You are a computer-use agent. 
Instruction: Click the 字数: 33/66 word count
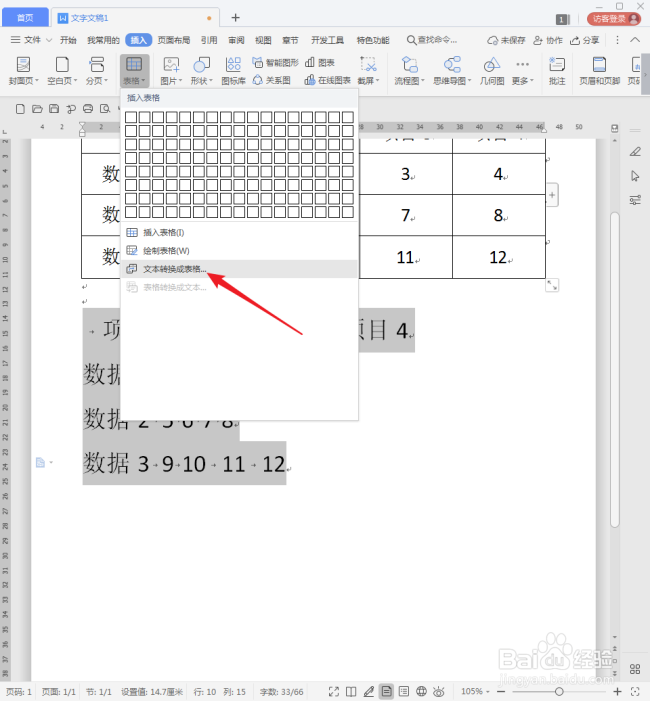tap(282, 692)
